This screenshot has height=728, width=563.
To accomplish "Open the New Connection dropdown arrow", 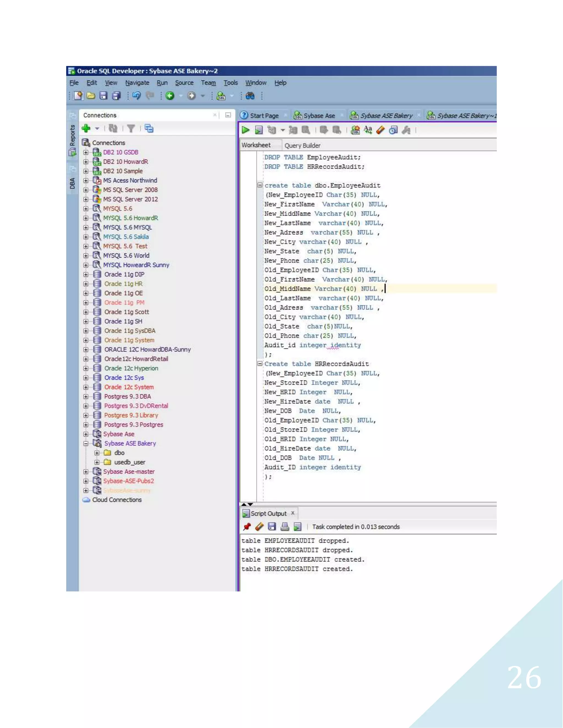I will click(x=97, y=128).
